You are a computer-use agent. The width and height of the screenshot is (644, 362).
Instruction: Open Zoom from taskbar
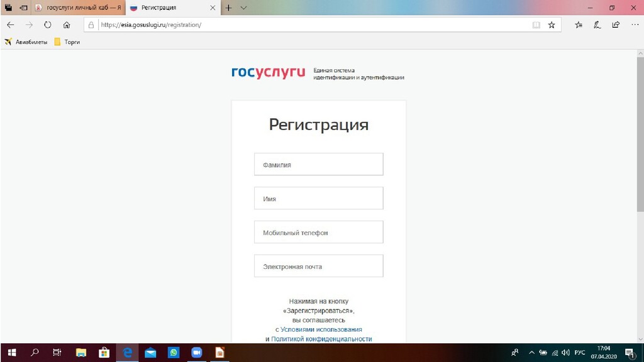(197, 353)
